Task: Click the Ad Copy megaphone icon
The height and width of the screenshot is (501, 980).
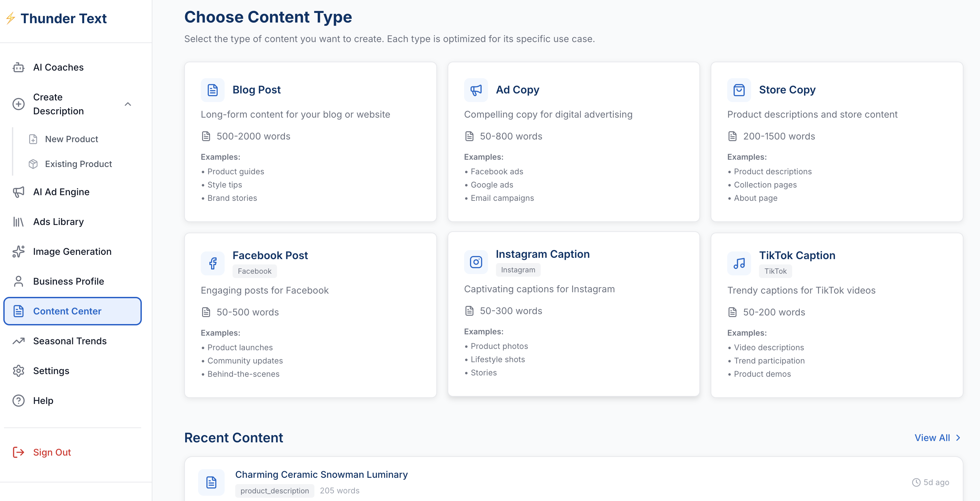Action: pos(476,90)
